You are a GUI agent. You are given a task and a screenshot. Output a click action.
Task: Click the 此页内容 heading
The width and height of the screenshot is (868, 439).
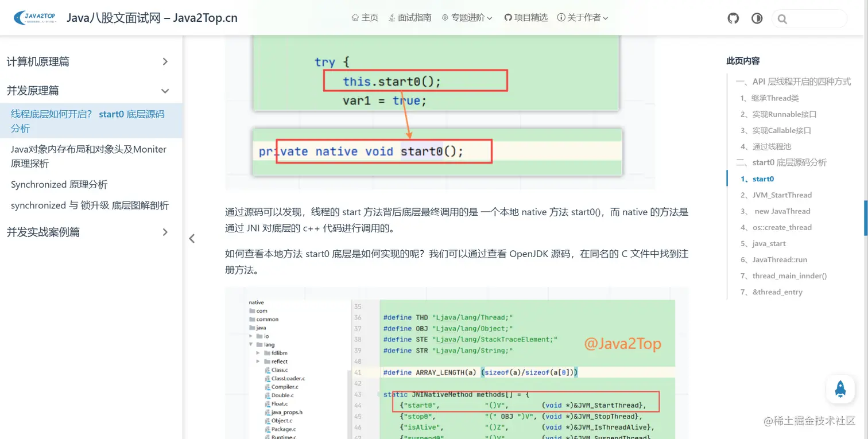click(x=743, y=61)
